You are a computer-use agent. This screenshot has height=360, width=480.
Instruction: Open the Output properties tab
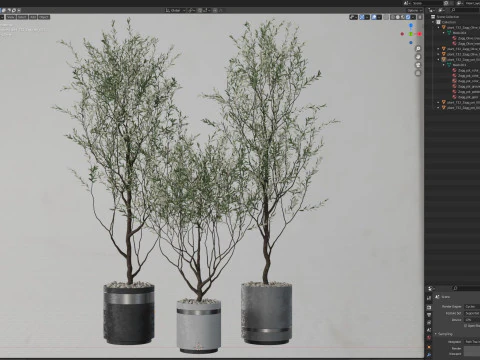pyautogui.click(x=429, y=315)
